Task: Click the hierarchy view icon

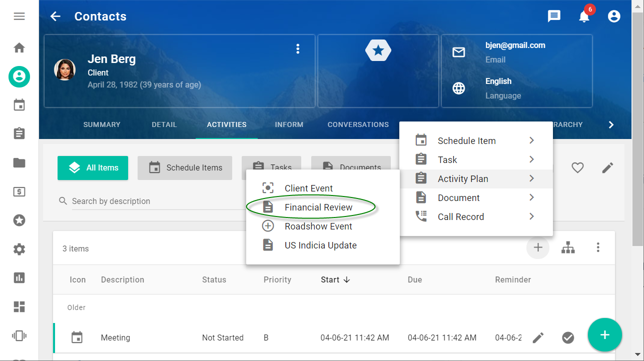Action: 568,247
